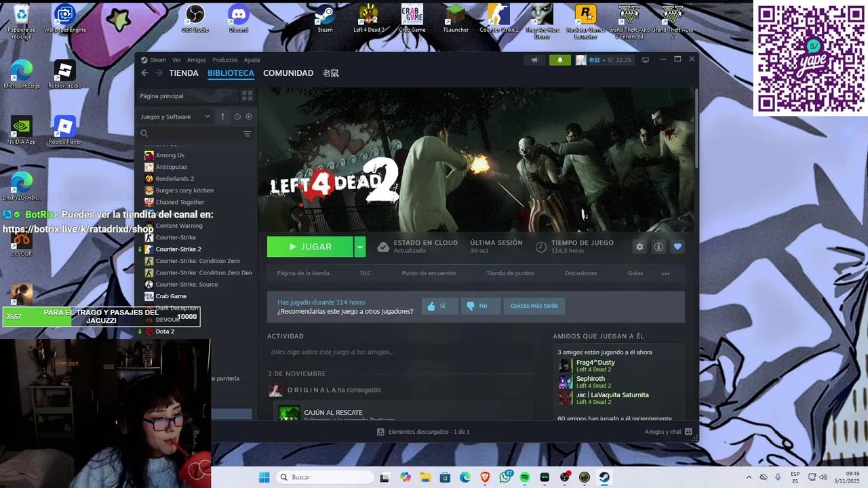Screen dimensions: 868x488
Task: Select Counter-Strike 2 in the game list
Action: click(x=178, y=249)
